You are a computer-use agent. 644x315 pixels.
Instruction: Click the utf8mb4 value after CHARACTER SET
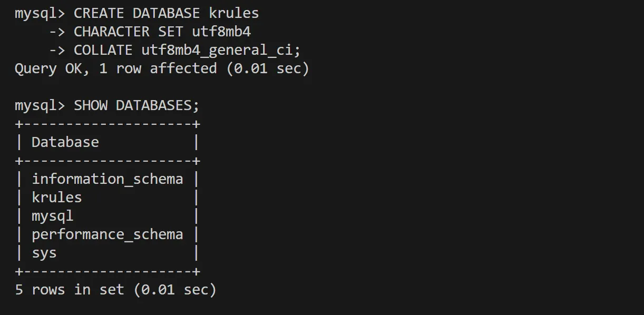point(221,32)
